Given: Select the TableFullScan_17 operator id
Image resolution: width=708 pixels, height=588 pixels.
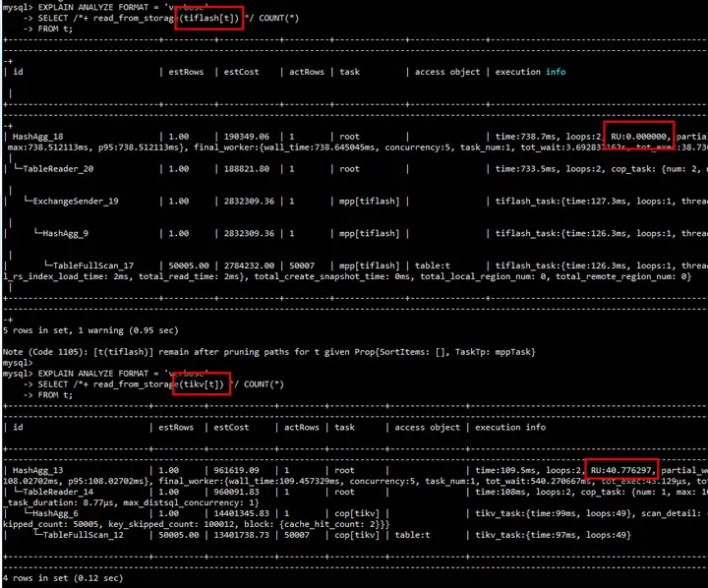Looking at the screenshot, I should click(93, 265).
